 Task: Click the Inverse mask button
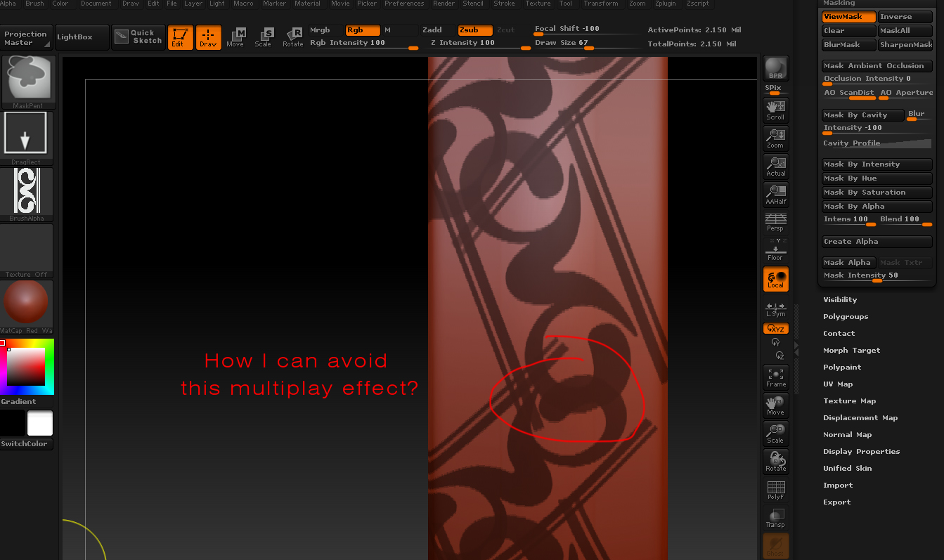[x=905, y=17]
